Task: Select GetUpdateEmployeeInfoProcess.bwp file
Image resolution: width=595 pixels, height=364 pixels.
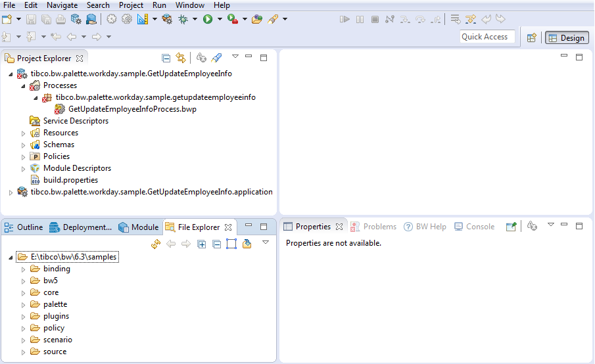Action: (132, 109)
